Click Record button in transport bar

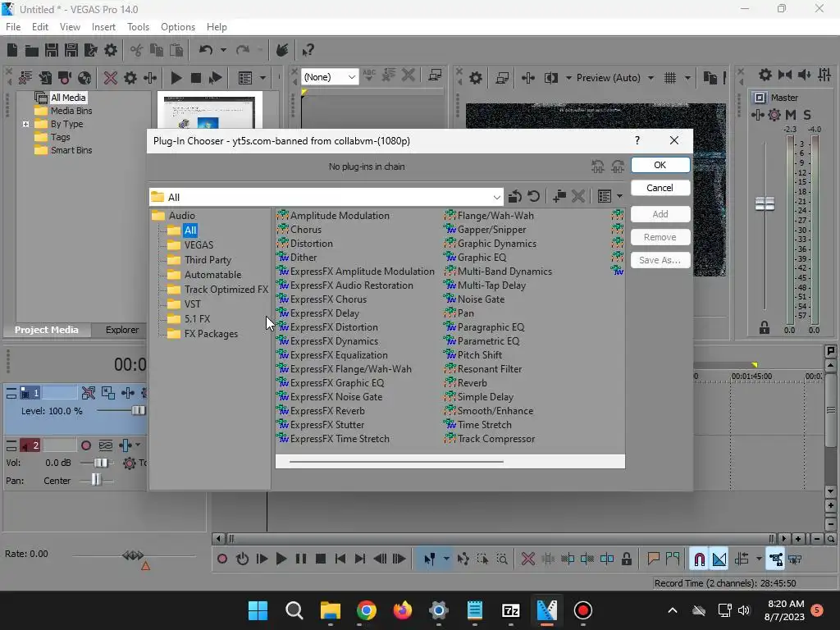(222, 559)
